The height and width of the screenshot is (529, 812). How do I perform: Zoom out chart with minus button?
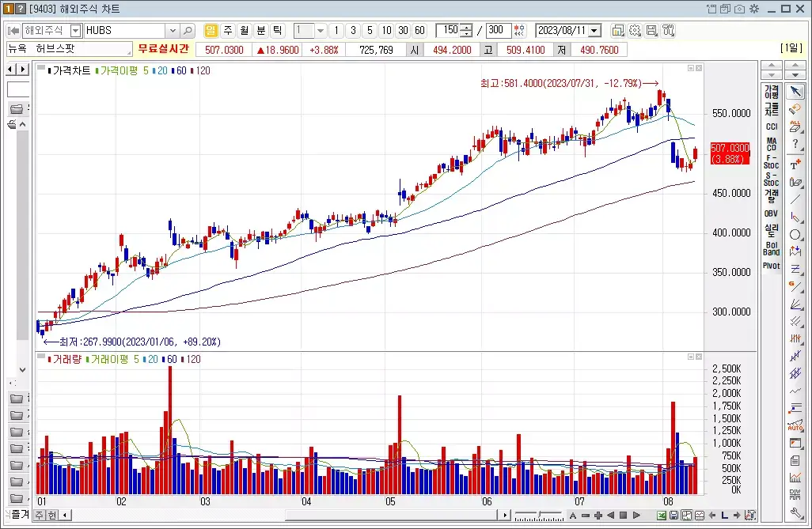(x=586, y=515)
